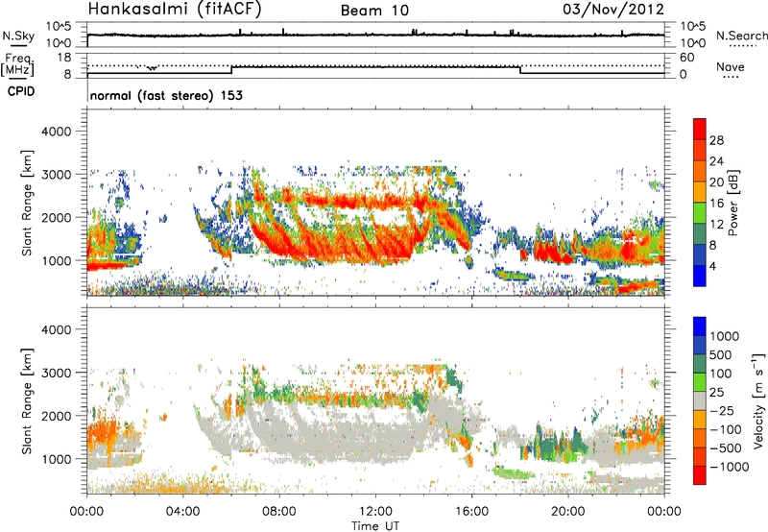This screenshot has height=532, width=768.
Task: Click the frequency step-down near 18:00
Action: [x=520, y=70]
